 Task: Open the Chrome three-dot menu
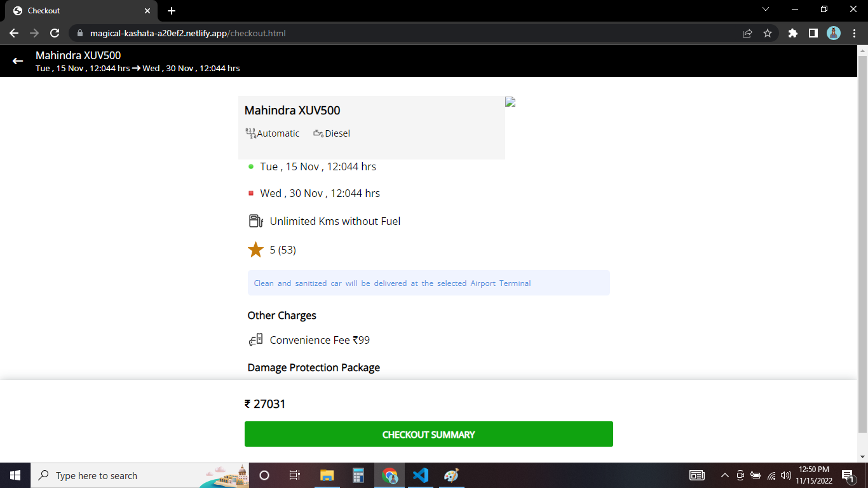click(854, 33)
